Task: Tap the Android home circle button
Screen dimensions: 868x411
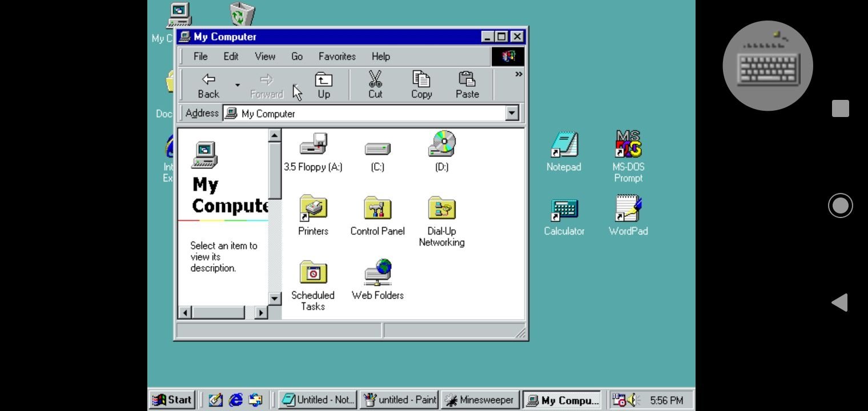Action: pyautogui.click(x=840, y=205)
